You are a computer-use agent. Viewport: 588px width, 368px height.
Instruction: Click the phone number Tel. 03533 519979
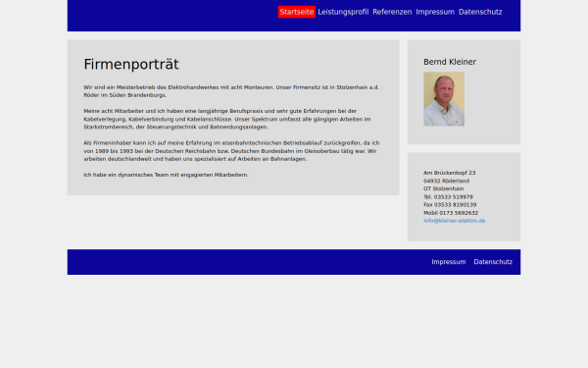(448, 197)
